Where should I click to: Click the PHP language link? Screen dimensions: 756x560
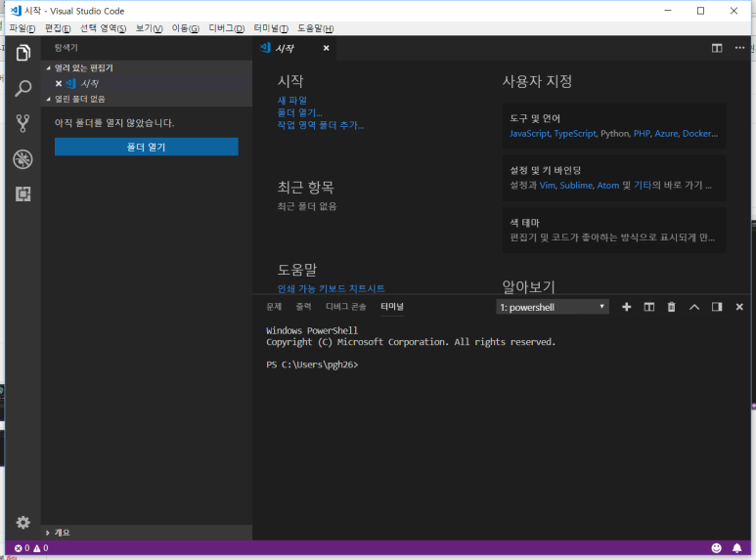point(642,134)
